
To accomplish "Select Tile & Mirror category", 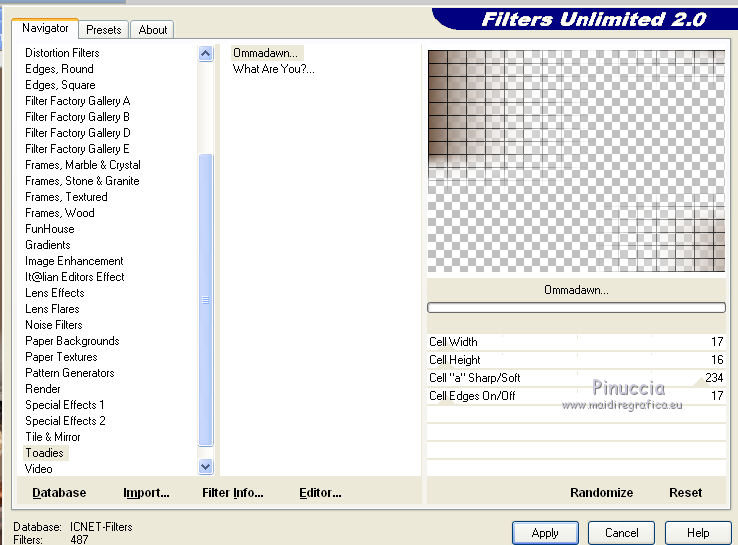I will coord(53,437).
